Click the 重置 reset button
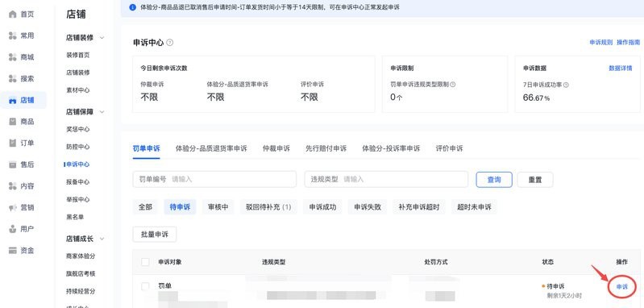This screenshot has height=308, width=644. pyautogui.click(x=535, y=180)
